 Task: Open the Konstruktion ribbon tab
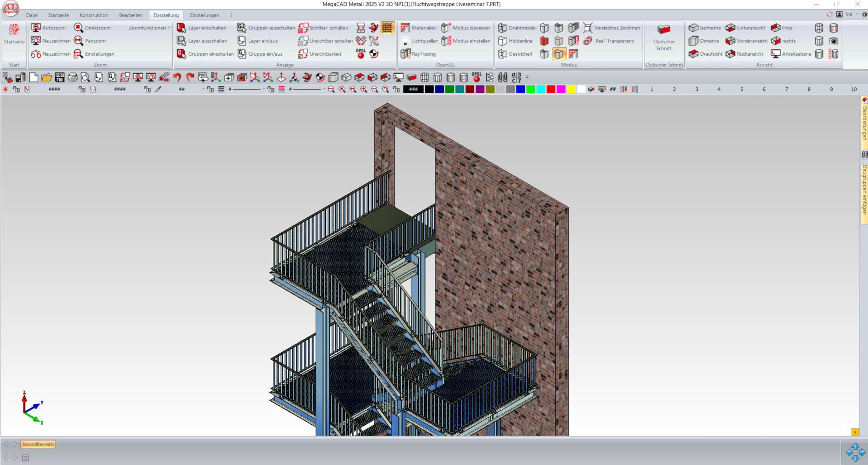coord(94,15)
